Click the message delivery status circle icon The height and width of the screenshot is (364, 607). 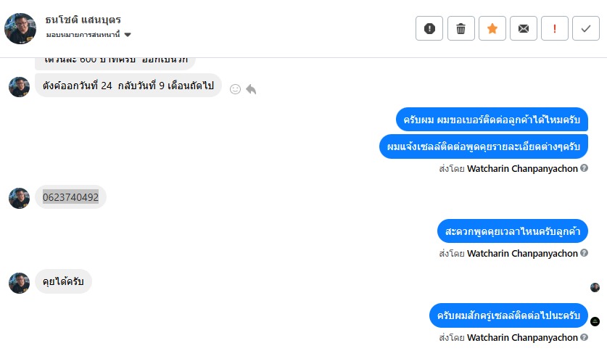[x=595, y=321]
